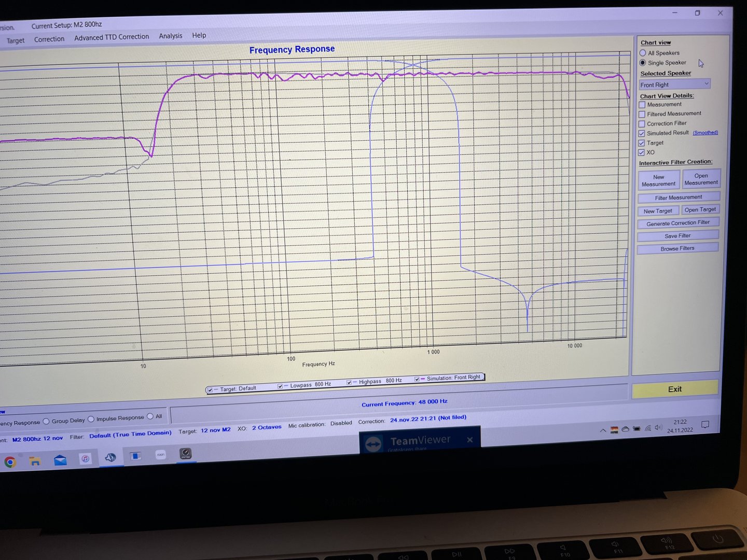Click the yellow Exit button

[x=675, y=389]
